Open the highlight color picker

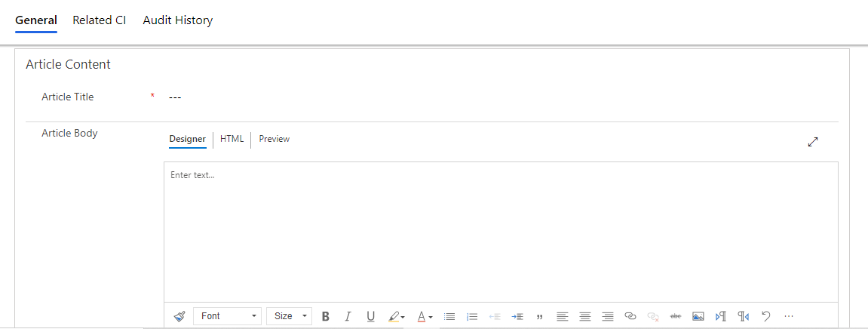(x=397, y=316)
